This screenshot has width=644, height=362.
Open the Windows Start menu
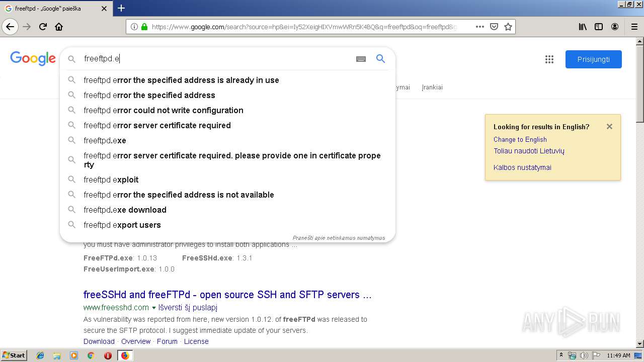(14, 355)
